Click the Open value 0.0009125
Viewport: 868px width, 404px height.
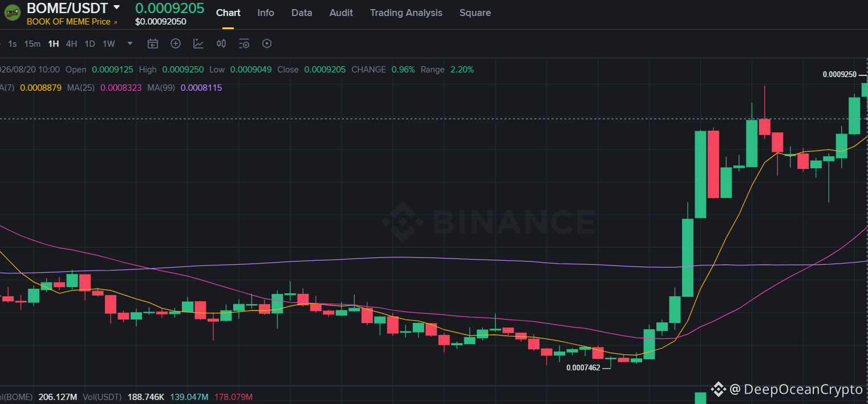coord(113,70)
